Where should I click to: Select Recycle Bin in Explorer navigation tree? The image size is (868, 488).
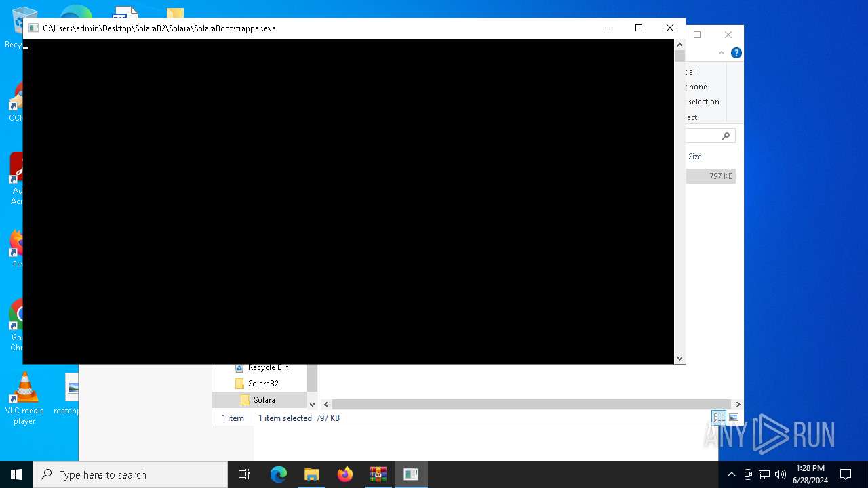click(268, 367)
